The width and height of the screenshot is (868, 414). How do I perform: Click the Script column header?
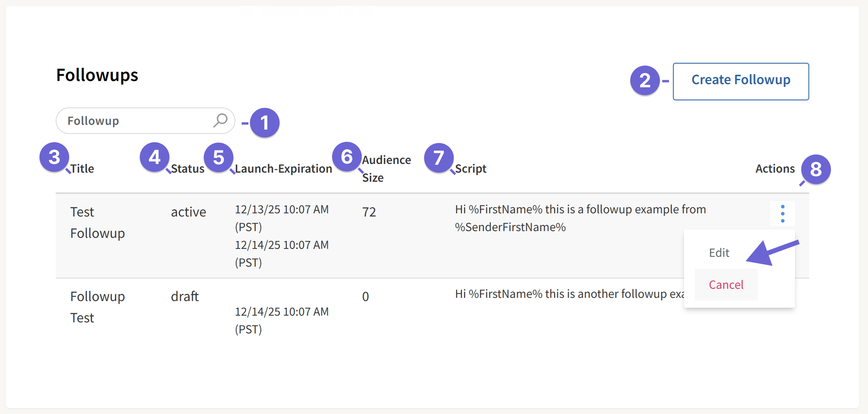[471, 168]
